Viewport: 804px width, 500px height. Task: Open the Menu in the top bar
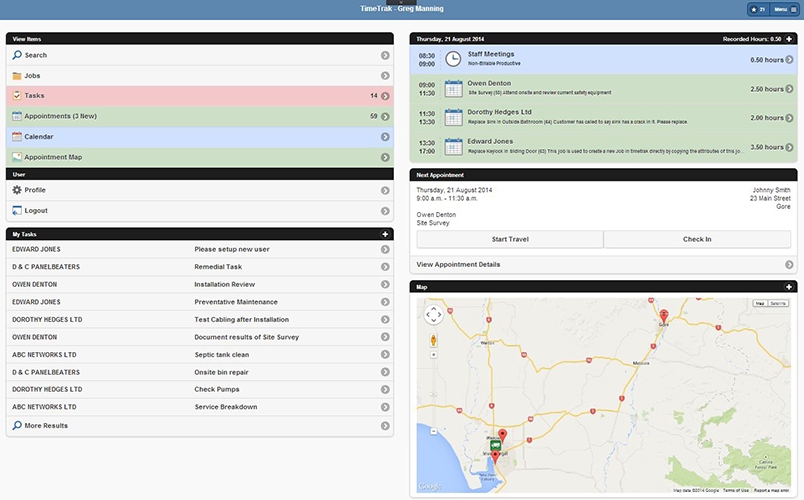tap(785, 9)
